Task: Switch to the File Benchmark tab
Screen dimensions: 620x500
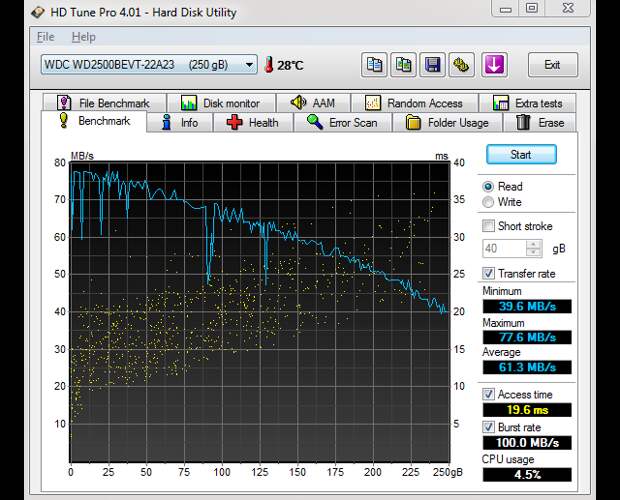Action: click(104, 103)
